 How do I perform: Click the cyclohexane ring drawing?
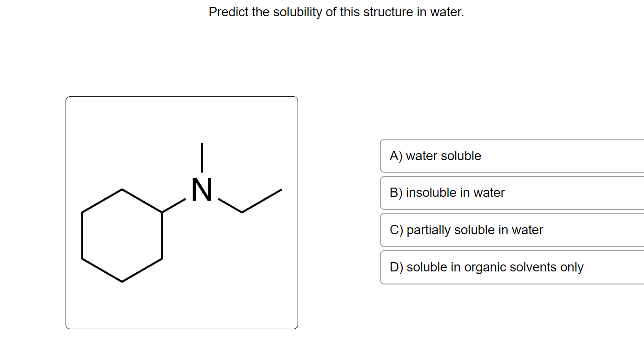[x=122, y=235]
